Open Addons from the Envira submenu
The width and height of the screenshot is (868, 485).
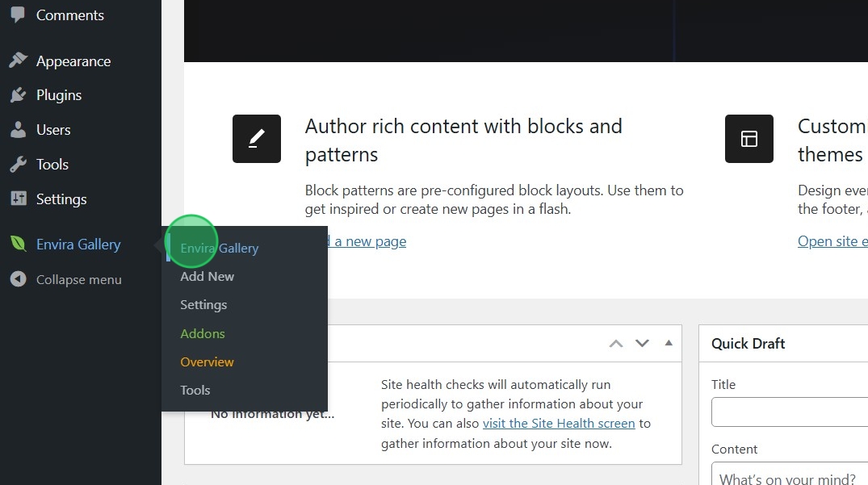pos(203,333)
